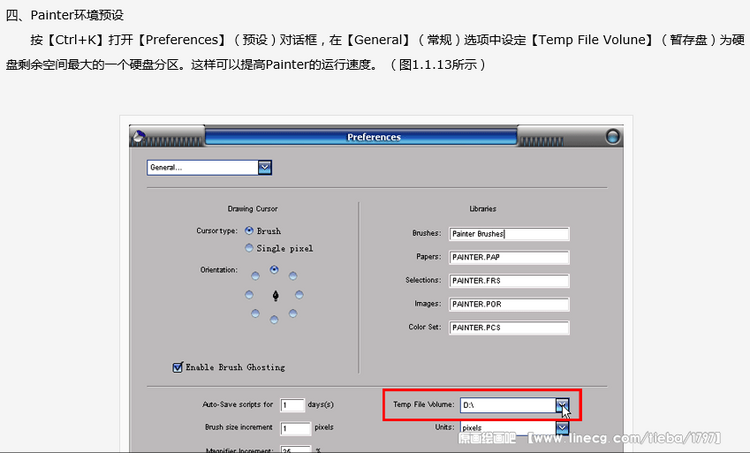This screenshot has width=750, height=453.
Task: Select the lower-left orientation radio button
Action: [x=255, y=313]
